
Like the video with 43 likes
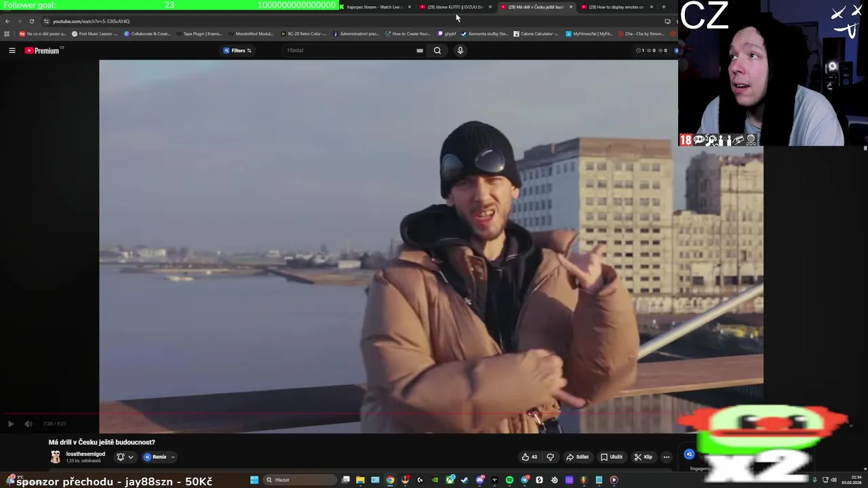(x=529, y=457)
